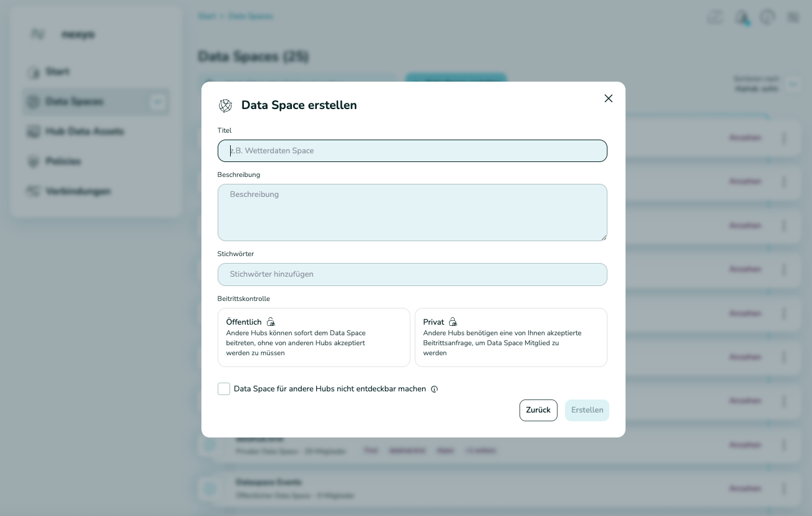This screenshot has width=812, height=516.
Task: Click the data transfer icon in the top bar
Action: pos(715,17)
